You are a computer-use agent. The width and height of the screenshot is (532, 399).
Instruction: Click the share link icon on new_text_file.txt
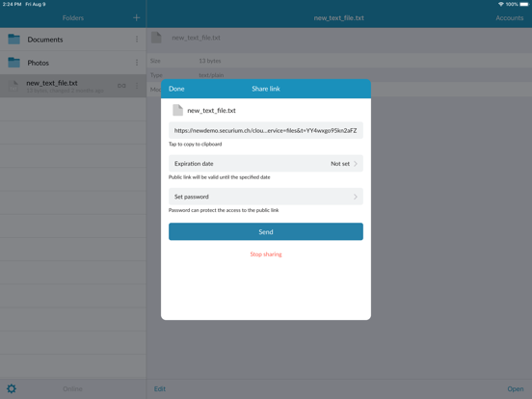point(121,86)
